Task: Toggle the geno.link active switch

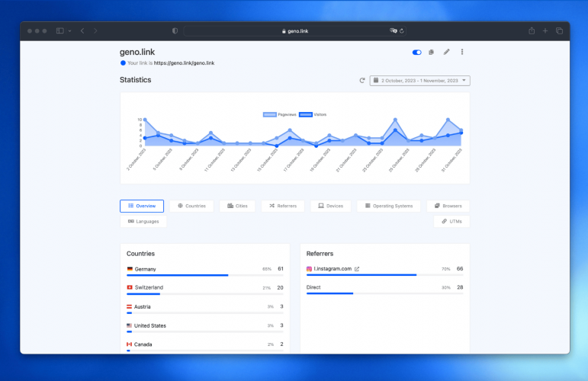Action: 416,53
